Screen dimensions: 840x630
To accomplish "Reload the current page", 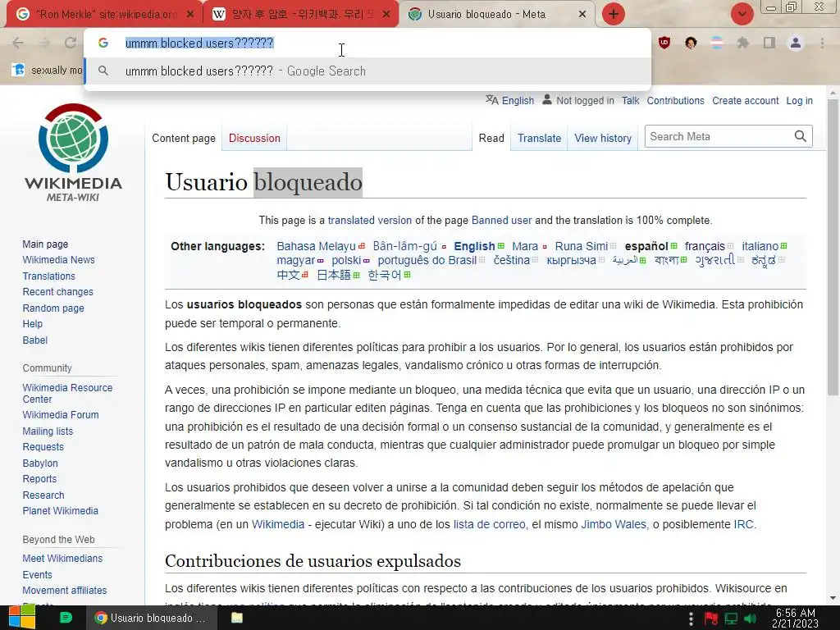I will 71,43.
